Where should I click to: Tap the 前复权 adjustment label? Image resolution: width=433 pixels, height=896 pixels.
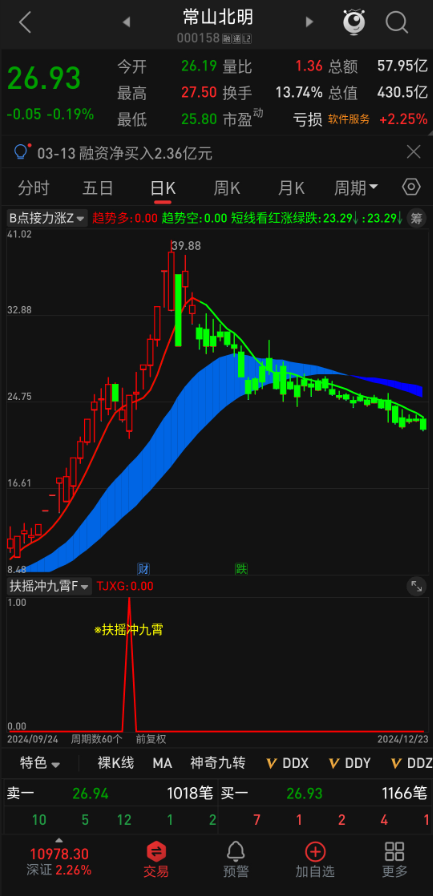tap(151, 739)
